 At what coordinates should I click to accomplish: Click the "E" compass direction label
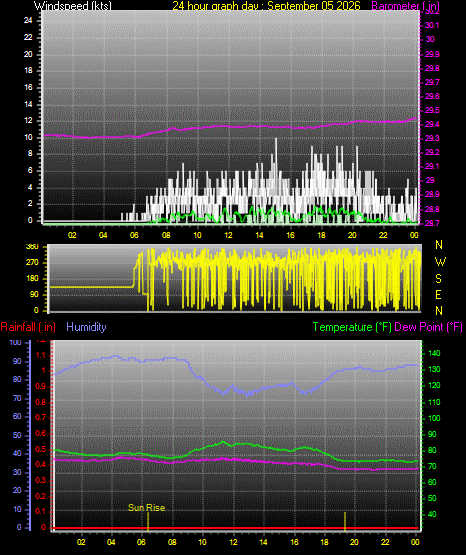(438, 295)
